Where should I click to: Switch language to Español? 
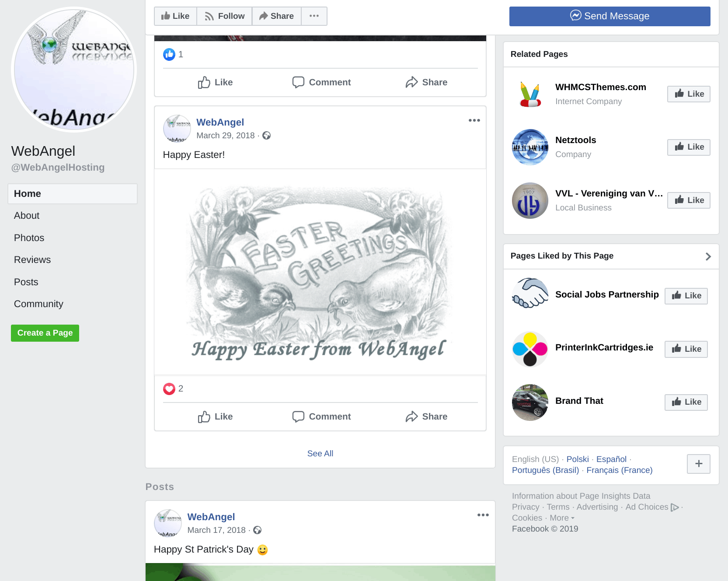611,459
